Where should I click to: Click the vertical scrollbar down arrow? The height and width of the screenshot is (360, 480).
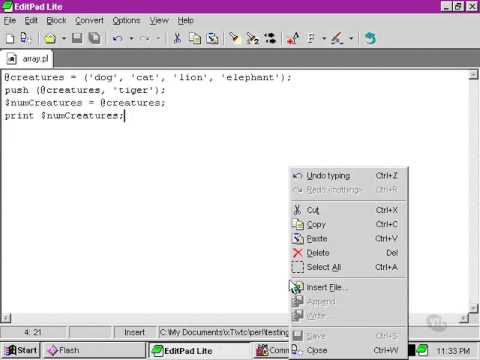pos(473,308)
